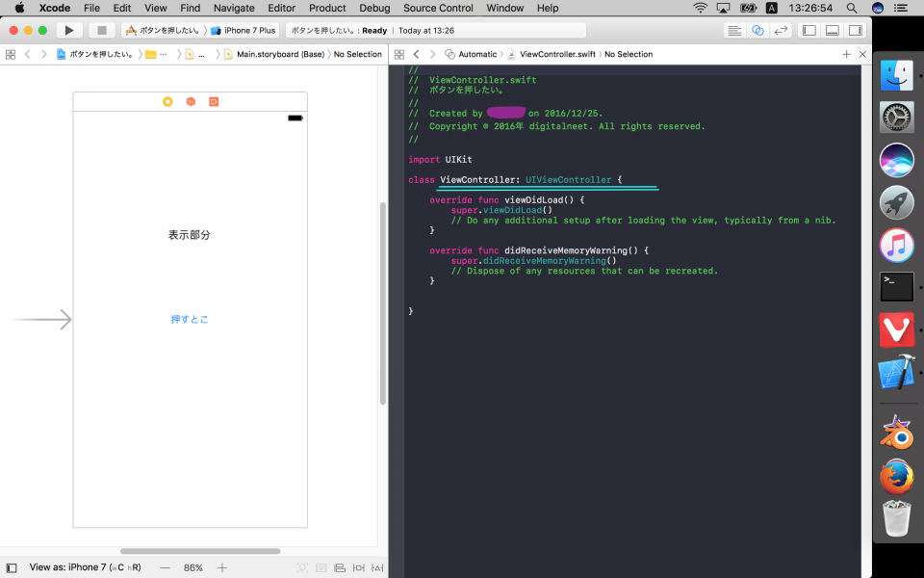Go forward in storyboard editor history
The image size is (924, 578).
[43, 54]
